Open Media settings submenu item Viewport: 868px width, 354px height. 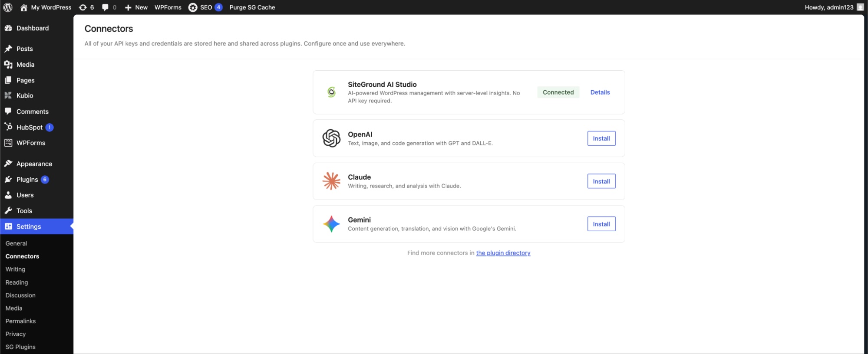pos(14,308)
